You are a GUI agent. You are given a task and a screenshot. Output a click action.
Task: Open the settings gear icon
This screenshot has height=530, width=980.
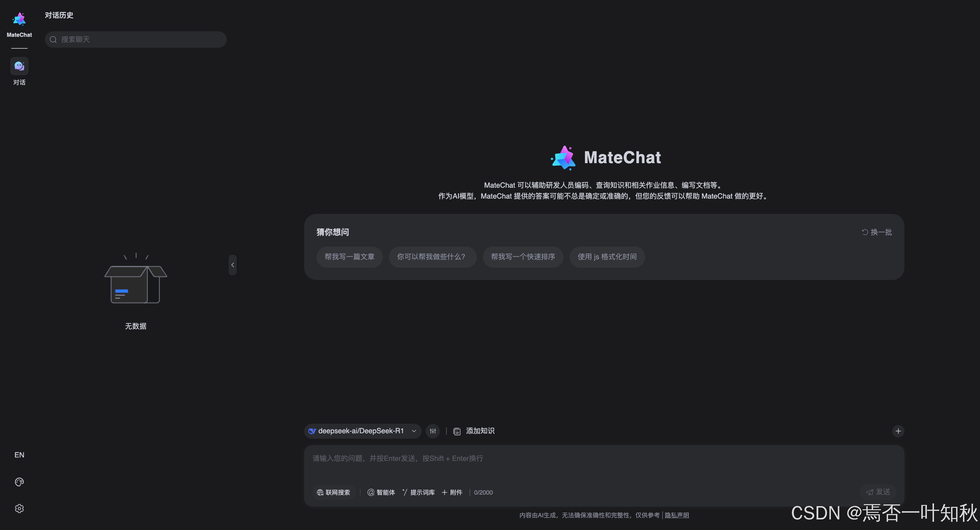coord(19,509)
